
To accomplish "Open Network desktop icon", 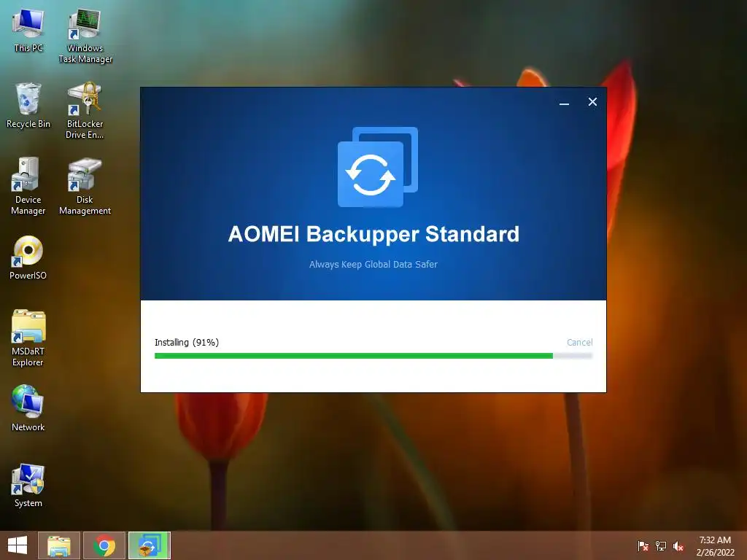I will [x=28, y=408].
